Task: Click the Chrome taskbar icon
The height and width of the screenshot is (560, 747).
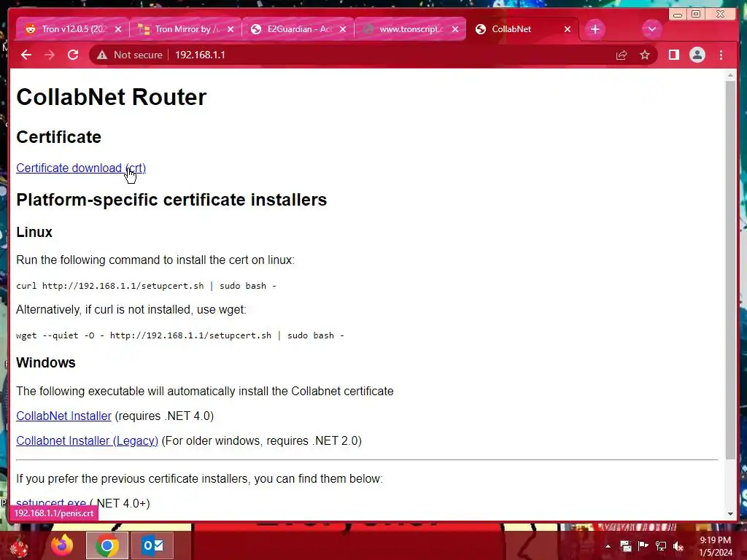Action: pos(107,545)
